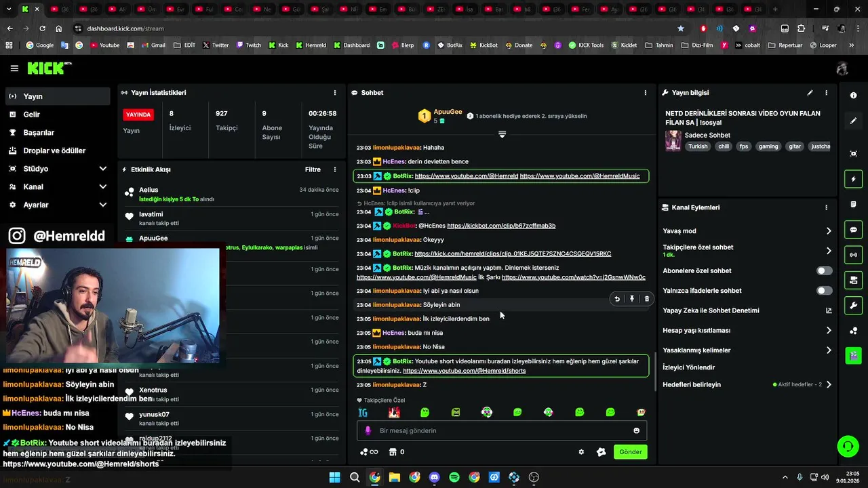The height and width of the screenshot is (488, 868).
Task: Click the broadcast signal icon in the right sidebar
Action: (853, 255)
